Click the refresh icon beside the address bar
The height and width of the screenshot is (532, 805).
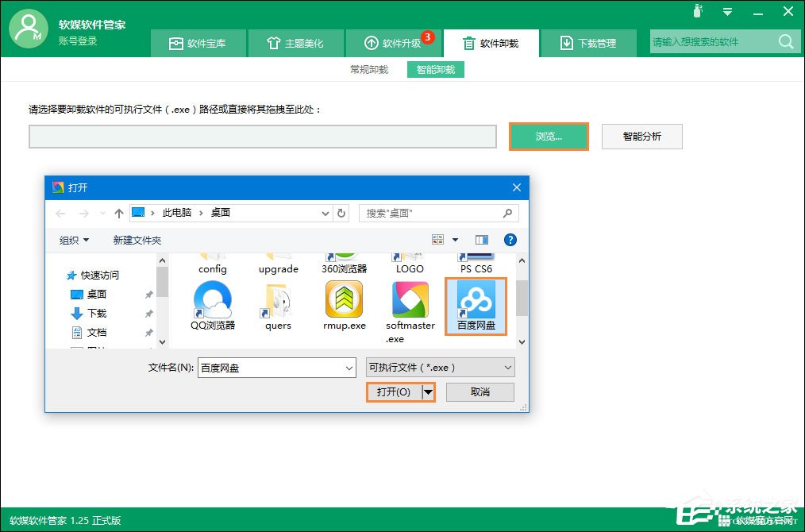[x=341, y=213]
